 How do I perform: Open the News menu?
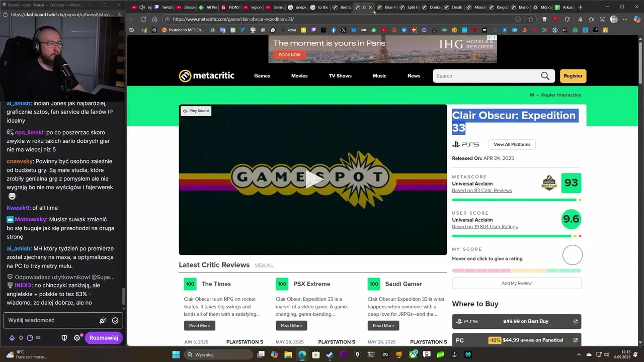[x=414, y=76]
